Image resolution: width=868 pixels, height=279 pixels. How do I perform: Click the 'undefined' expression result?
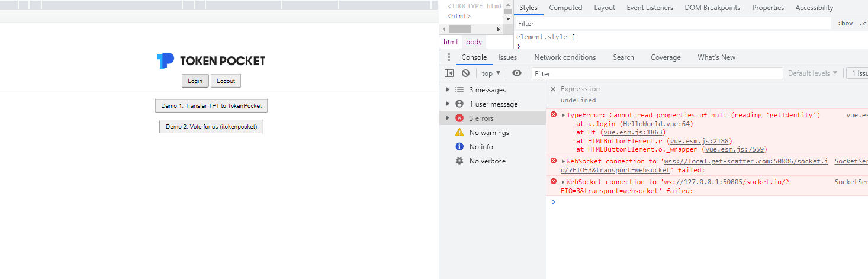click(578, 100)
